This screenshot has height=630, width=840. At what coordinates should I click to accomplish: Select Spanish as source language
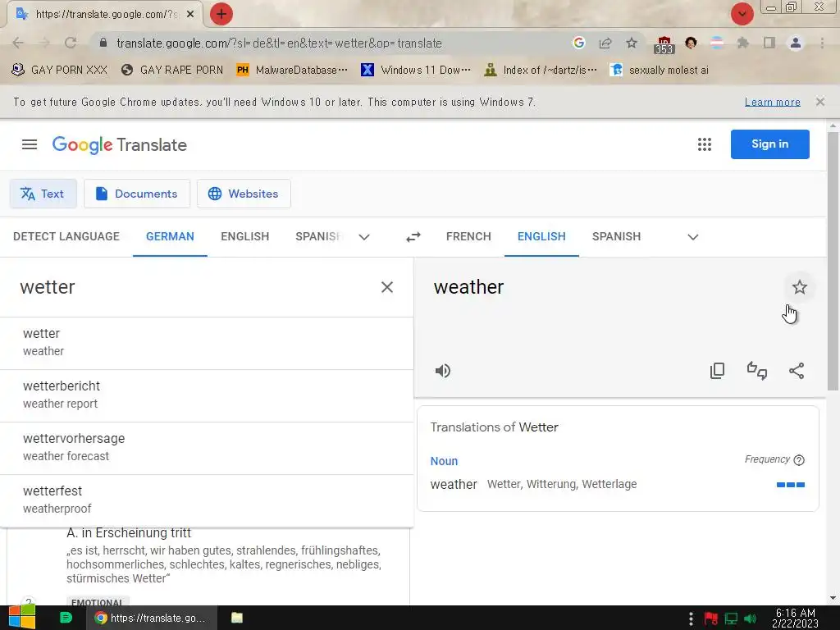[x=318, y=237]
